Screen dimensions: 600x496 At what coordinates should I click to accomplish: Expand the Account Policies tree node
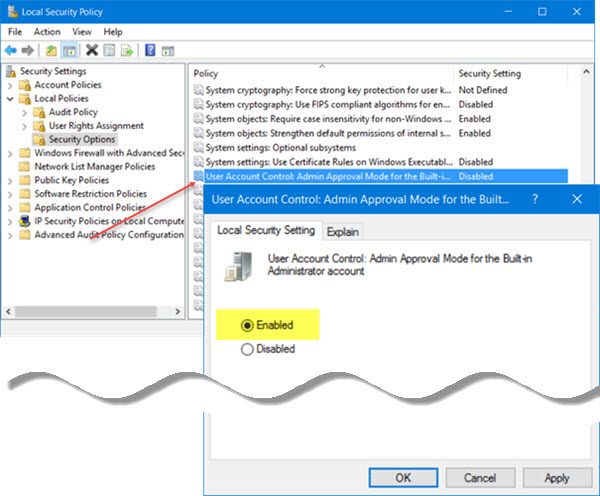click(10, 85)
